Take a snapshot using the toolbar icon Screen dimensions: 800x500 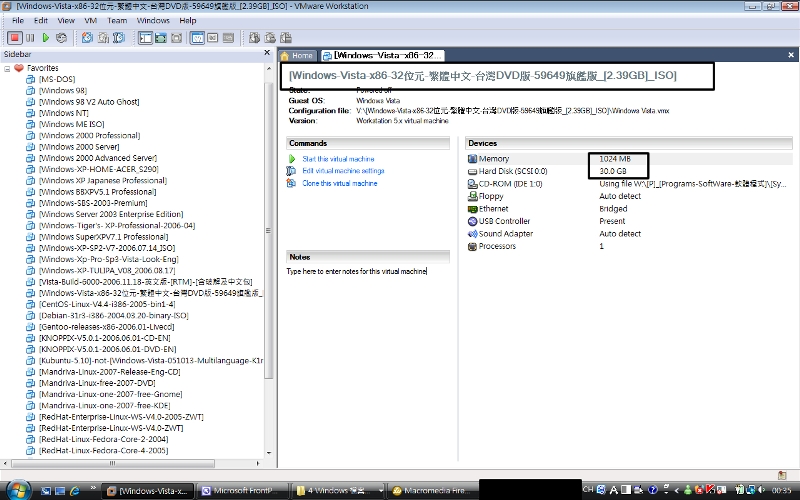pos(88,38)
